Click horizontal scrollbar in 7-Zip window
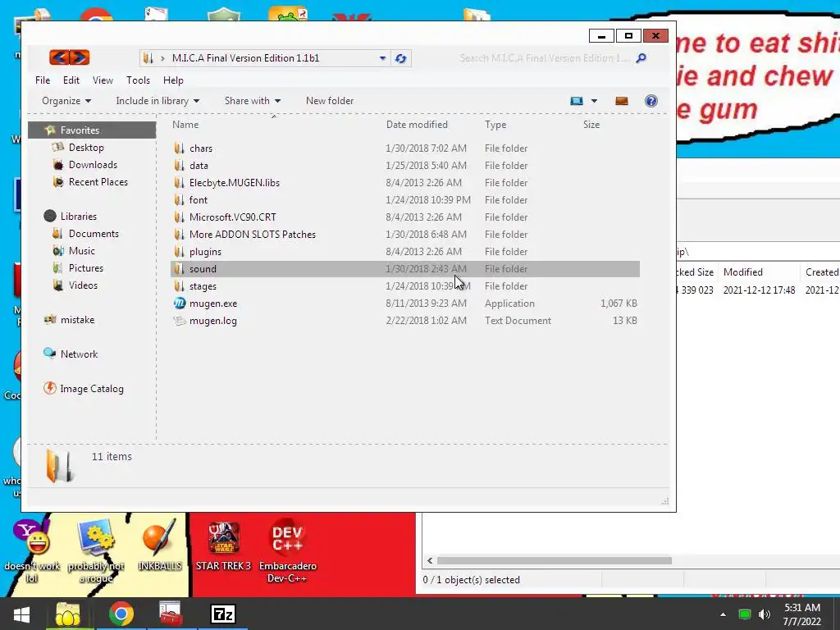This screenshot has height=630, width=840. pos(554,560)
